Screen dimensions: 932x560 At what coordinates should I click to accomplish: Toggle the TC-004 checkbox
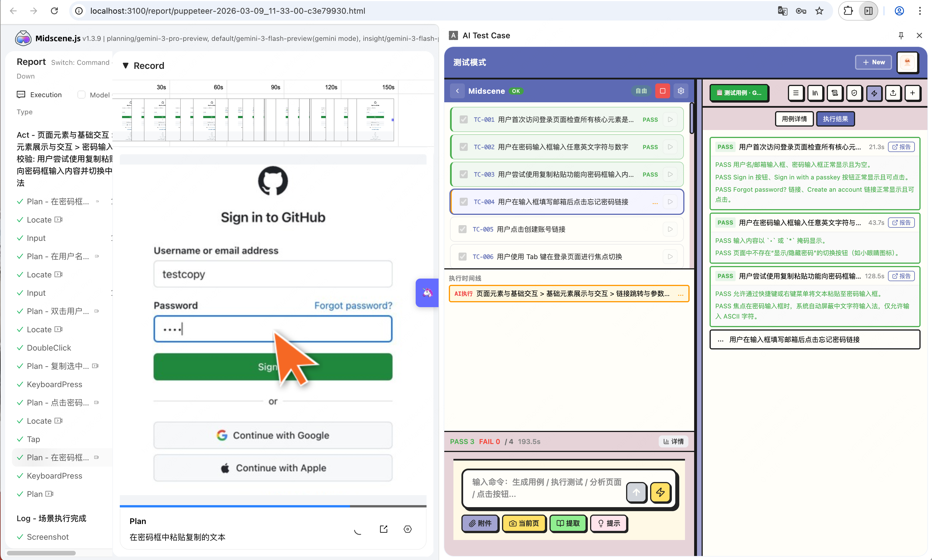[x=463, y=202]
